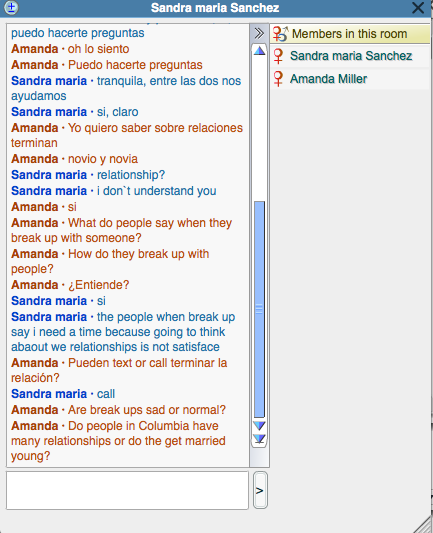
Task: Click the window resize grip corner
Action: [x=422, y=524]
